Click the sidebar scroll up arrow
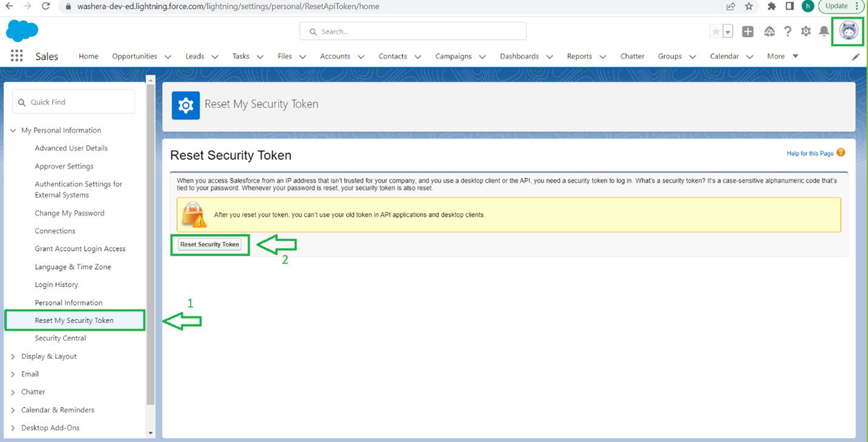The image size is (868, 442). coord(151,80)
